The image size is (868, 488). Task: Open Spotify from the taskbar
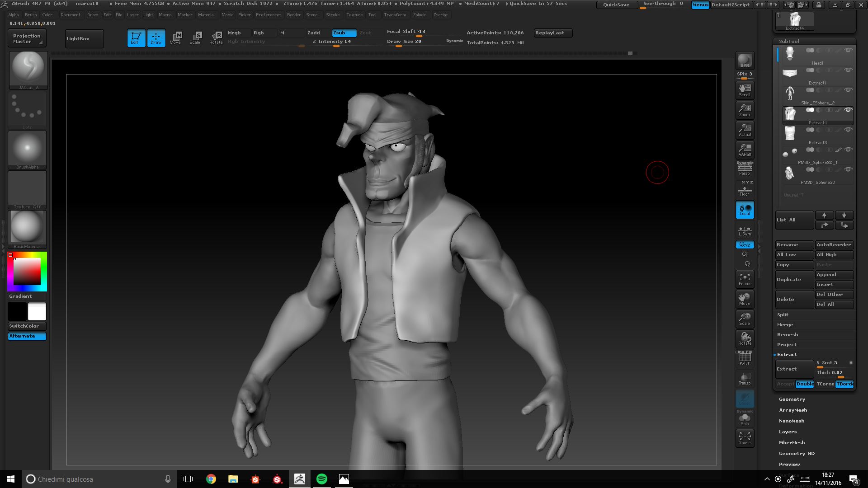coord(322,479)
